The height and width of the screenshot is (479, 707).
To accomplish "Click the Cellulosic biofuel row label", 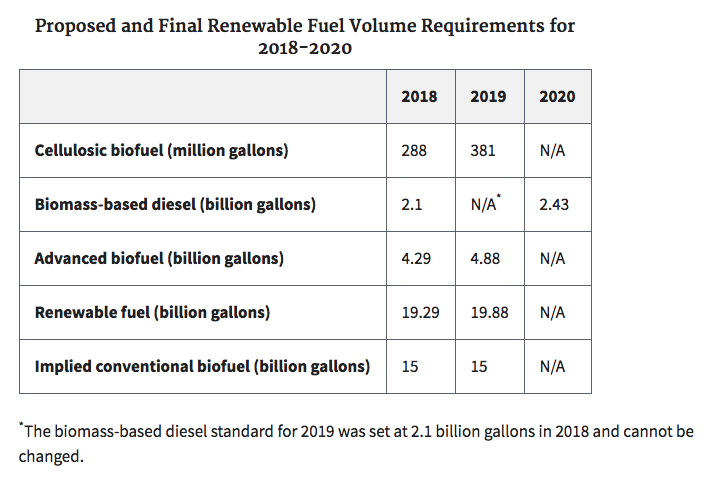I will coord(161,151).
